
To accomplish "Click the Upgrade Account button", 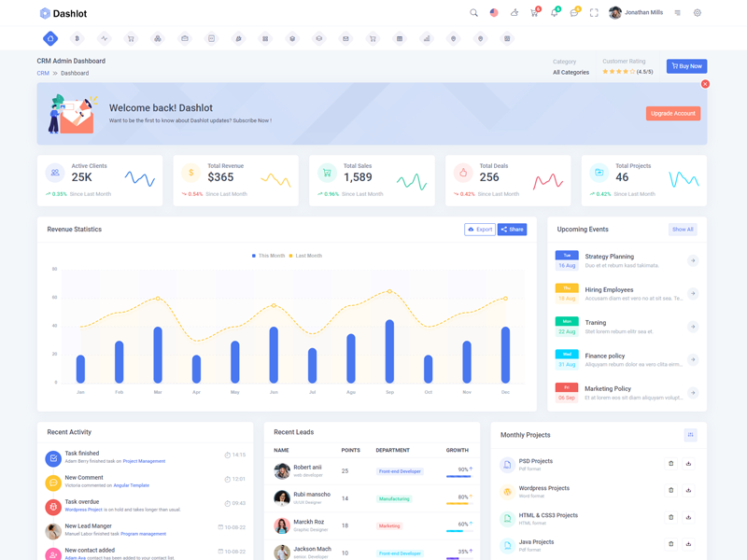I will point(672,113).
